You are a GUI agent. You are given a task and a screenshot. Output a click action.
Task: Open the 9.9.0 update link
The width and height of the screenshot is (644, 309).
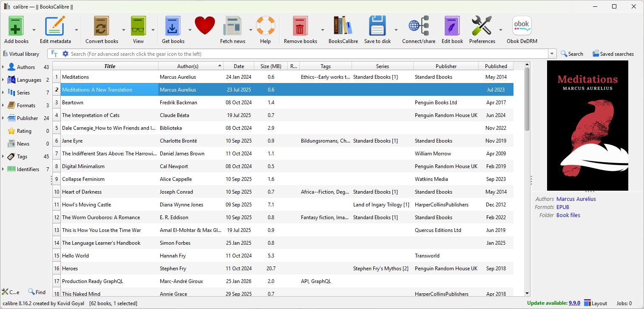pos(574,303)
